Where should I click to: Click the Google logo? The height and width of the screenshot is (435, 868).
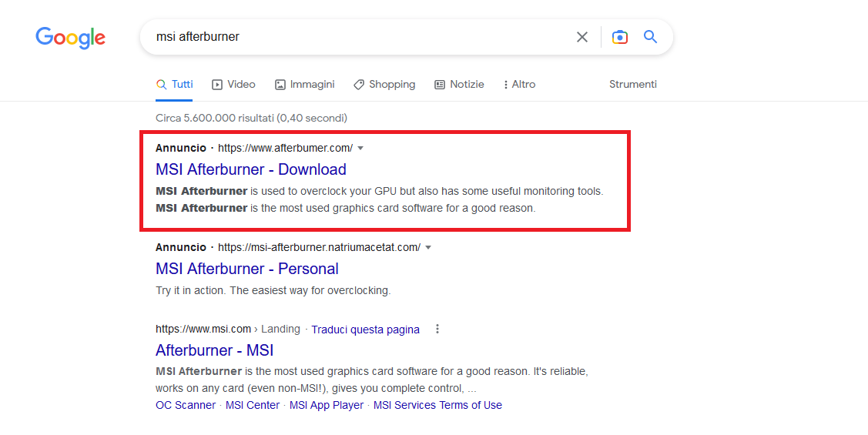click(x=70, y=37)
